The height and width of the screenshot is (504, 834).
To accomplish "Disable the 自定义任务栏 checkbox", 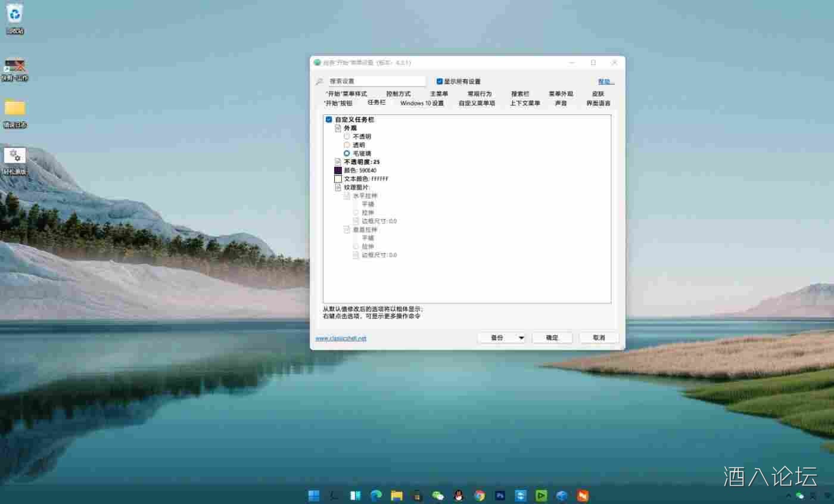I will pyautogui.click(x=328, y=119).
